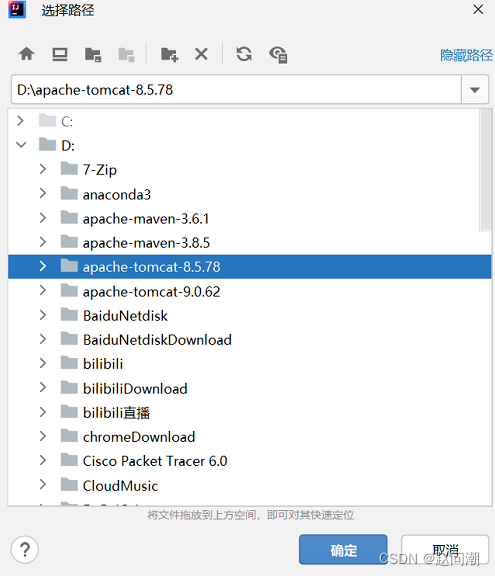
Task: Select the apache-tomcat-9.0.62 folder
Action: pyautogui.click(x=151, y=292)
